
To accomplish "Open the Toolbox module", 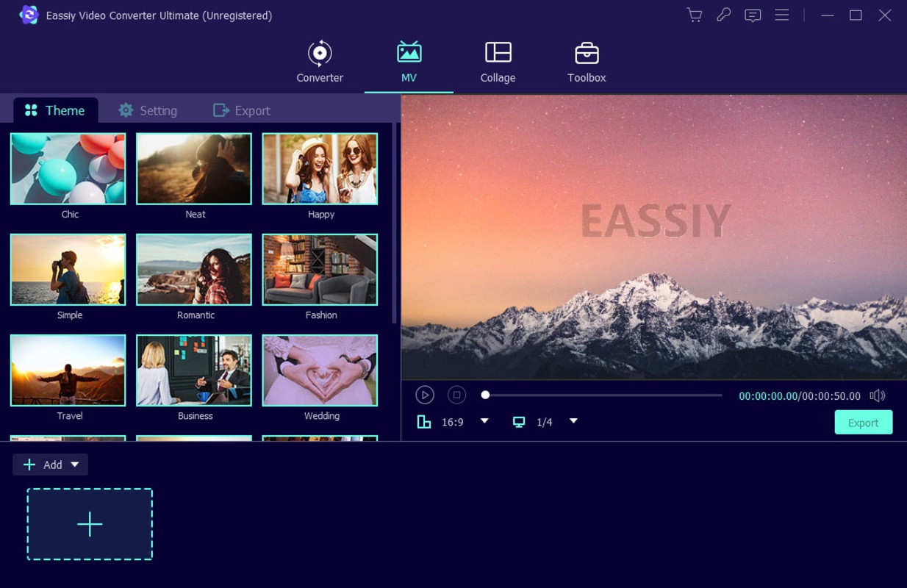I will [587, 62].
